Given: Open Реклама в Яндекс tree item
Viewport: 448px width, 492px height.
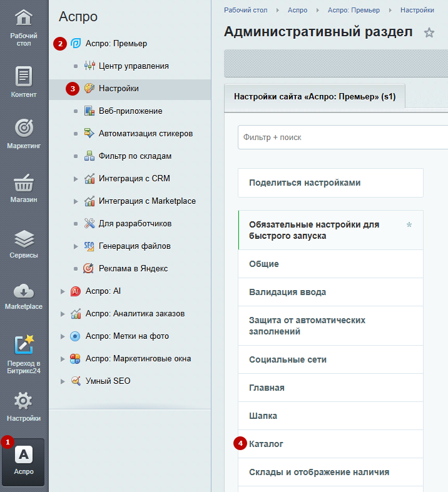Looking at the screenshot, I should pyautogui.click(x=133, y=269).
